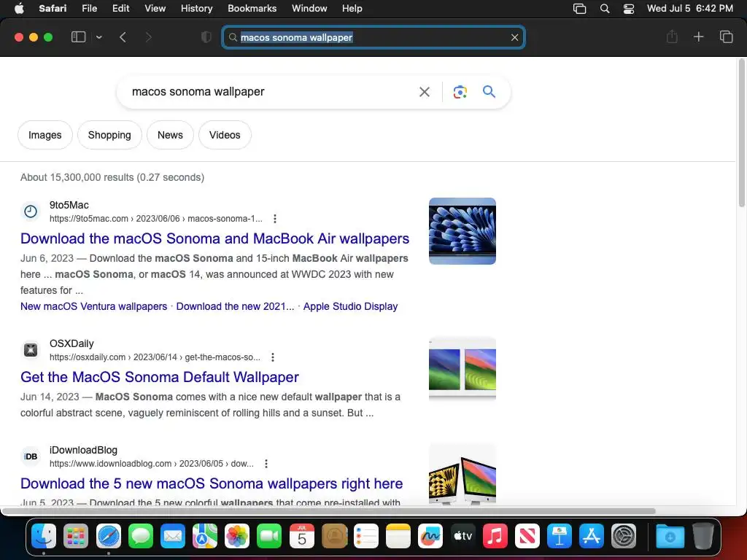747x560 pixels.
Task: Open more options for the iDownloadBlog result
Action: point(266,463)
